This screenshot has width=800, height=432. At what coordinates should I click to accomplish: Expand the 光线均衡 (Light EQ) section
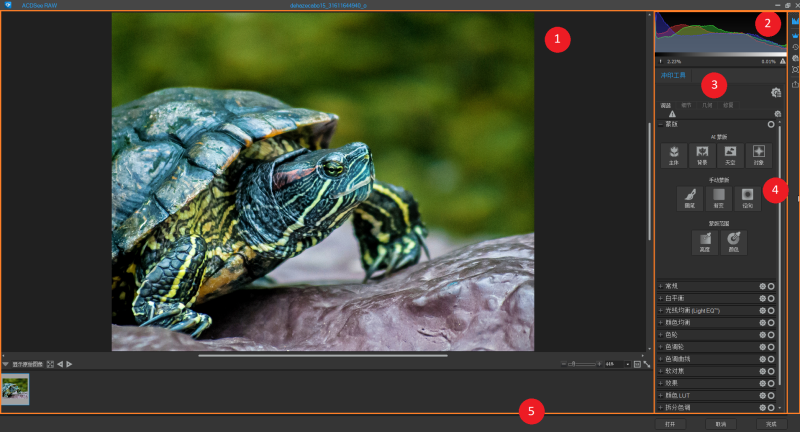[660, 310]
